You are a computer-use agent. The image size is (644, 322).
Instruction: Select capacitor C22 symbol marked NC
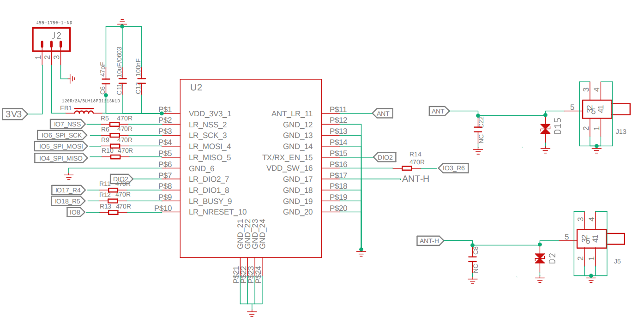tap(478, 130)
